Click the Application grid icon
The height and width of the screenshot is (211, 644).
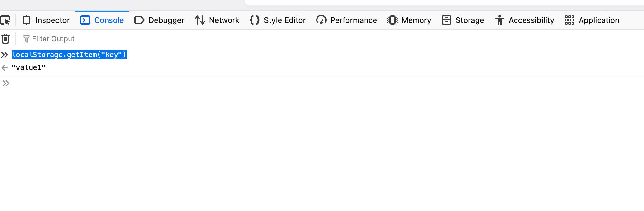(569, 20)
